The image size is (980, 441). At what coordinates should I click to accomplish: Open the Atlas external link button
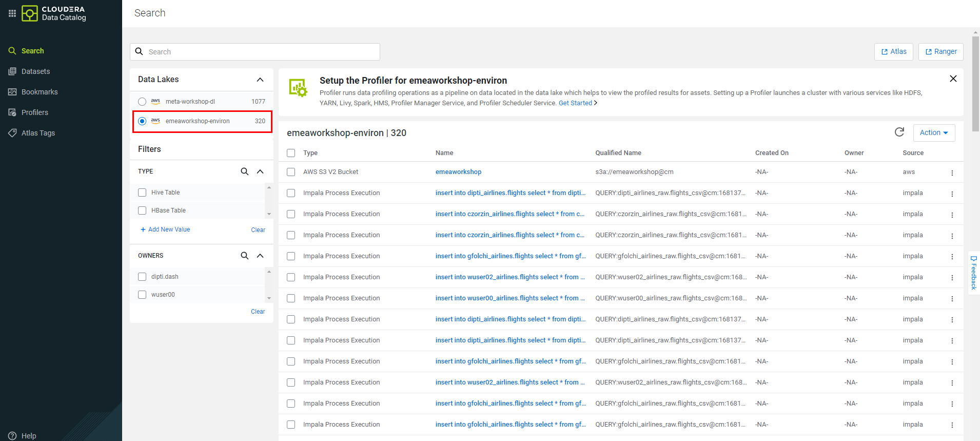click(x=893, y=51)
